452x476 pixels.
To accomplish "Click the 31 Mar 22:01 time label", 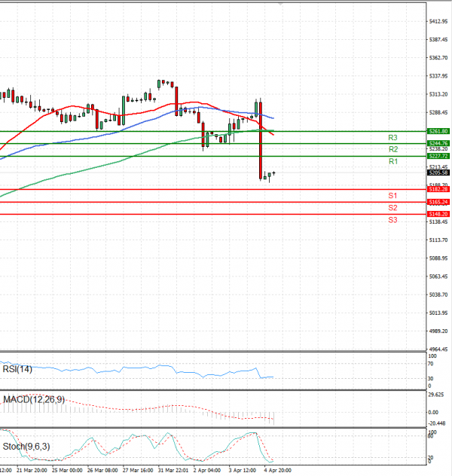I will click(173, 470).
